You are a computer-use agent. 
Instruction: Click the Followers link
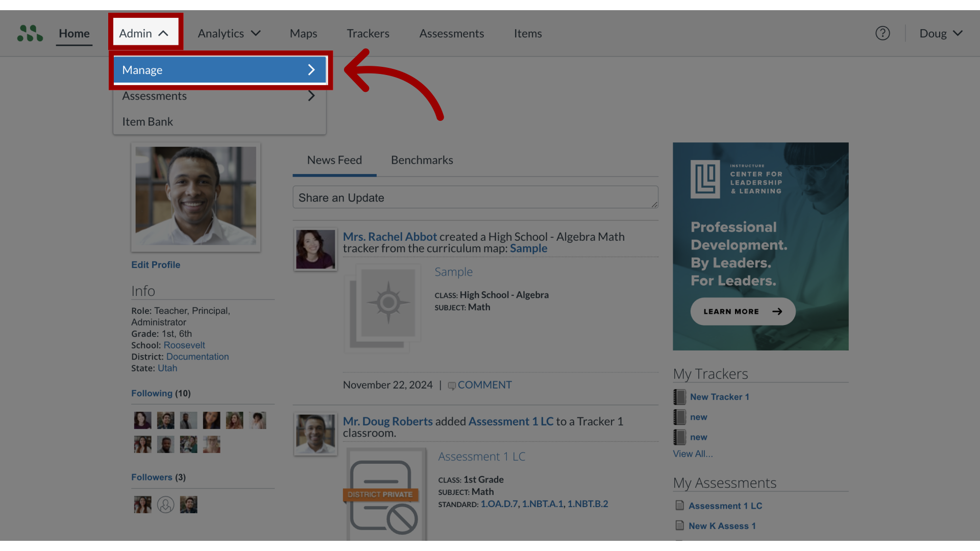pyautogui.click(x=152, y=478)
